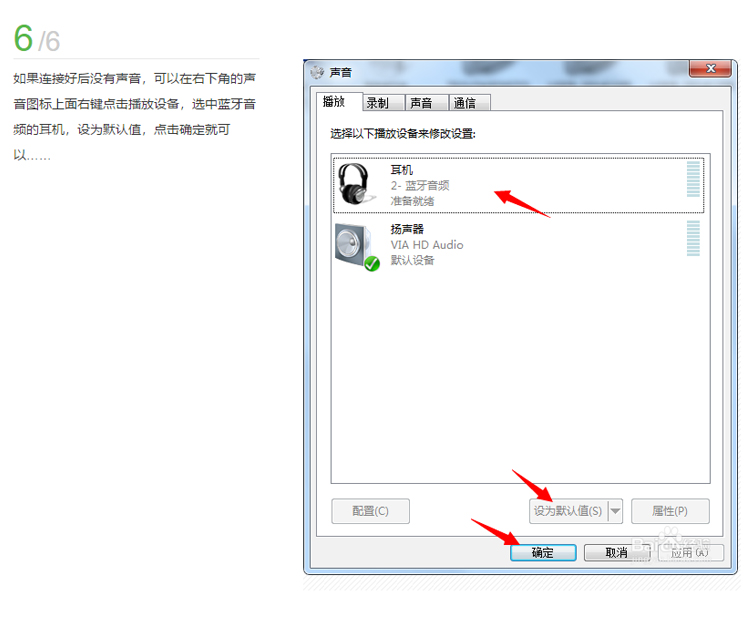Select the speaker device icon
The height and width of the screenshot is (637, 750).
coord(354,245)
